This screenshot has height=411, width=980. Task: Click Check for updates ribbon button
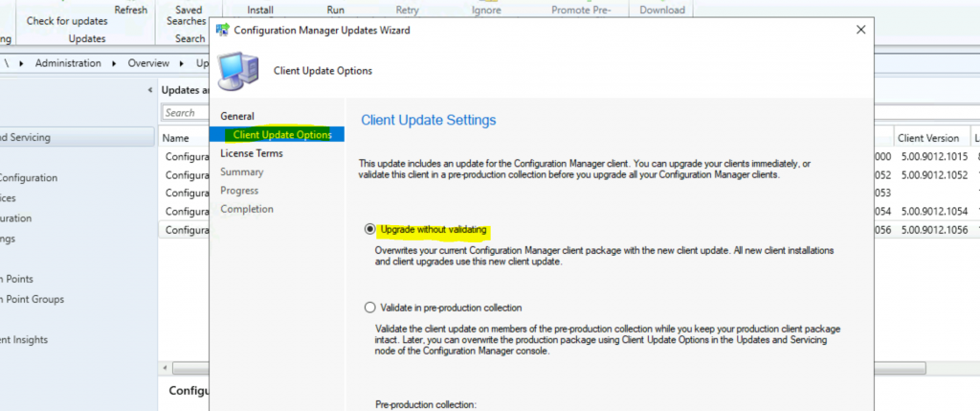click(67, 21)
